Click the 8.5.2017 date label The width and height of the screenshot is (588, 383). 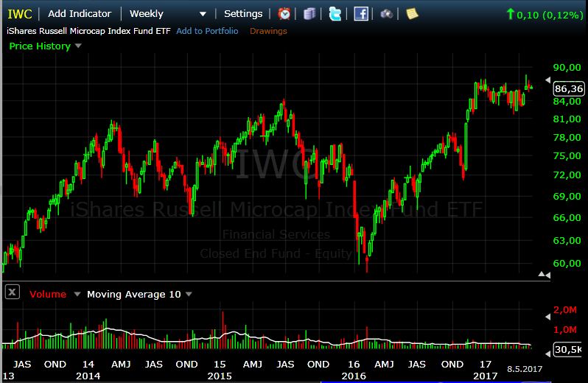pos(525,369)
